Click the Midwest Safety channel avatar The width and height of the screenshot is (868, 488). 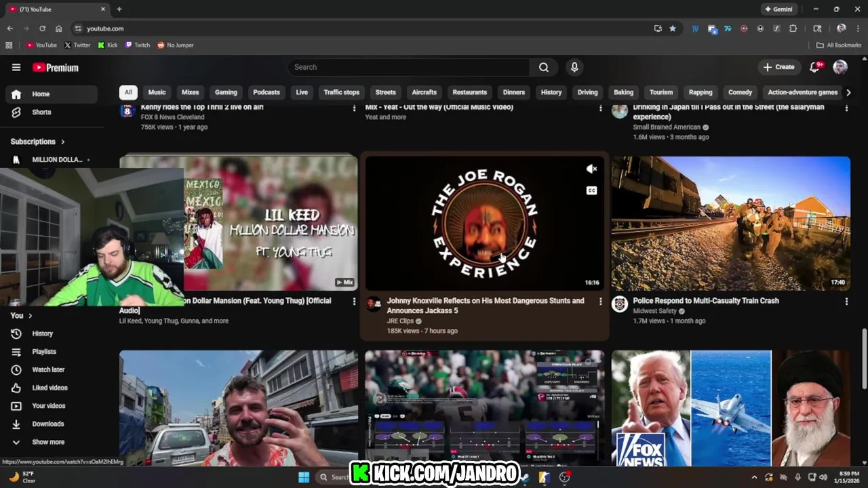click(x=620, y=304)
